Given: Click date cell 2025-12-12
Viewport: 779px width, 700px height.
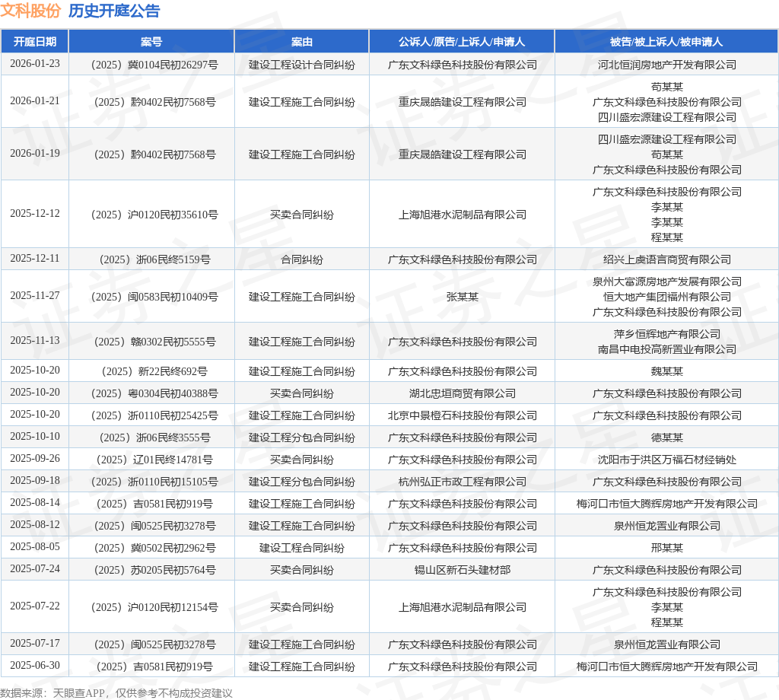Looking at the screenshot, I should point(35,214).
